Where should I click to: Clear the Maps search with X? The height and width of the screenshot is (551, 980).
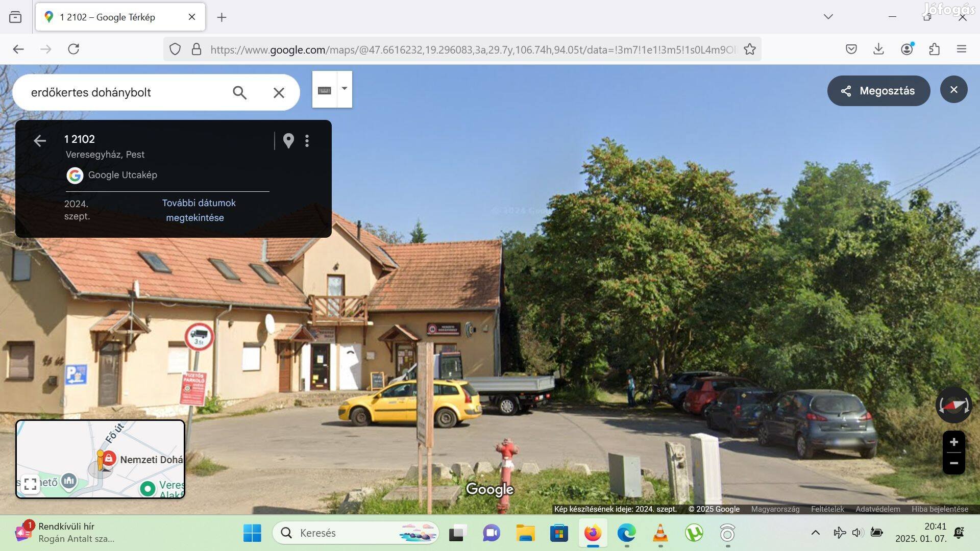coord(279,92)
